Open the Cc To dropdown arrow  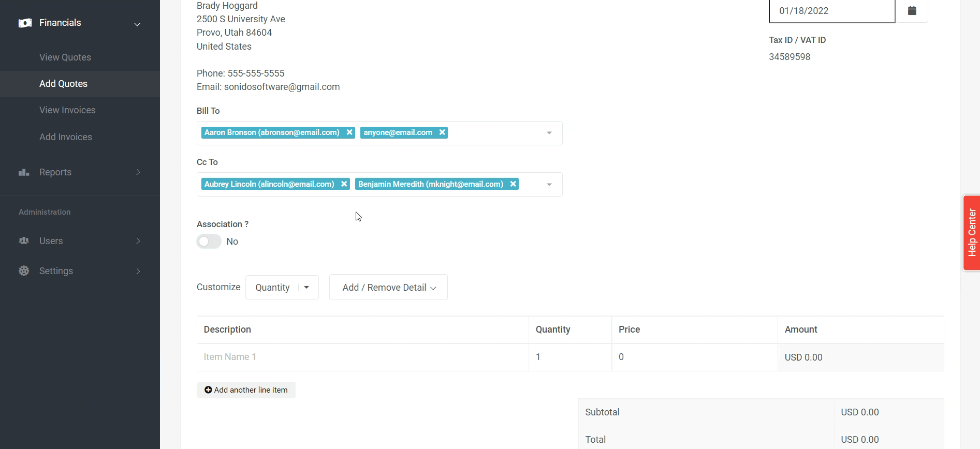(549, 185)
